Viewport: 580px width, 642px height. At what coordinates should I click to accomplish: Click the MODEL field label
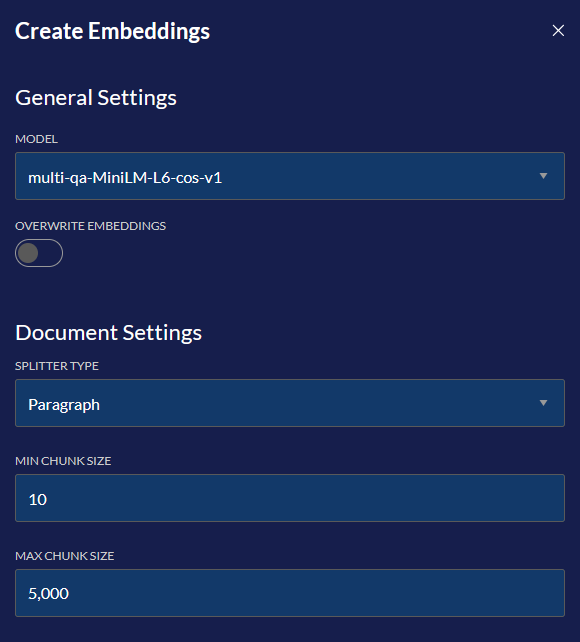[36, 139]
